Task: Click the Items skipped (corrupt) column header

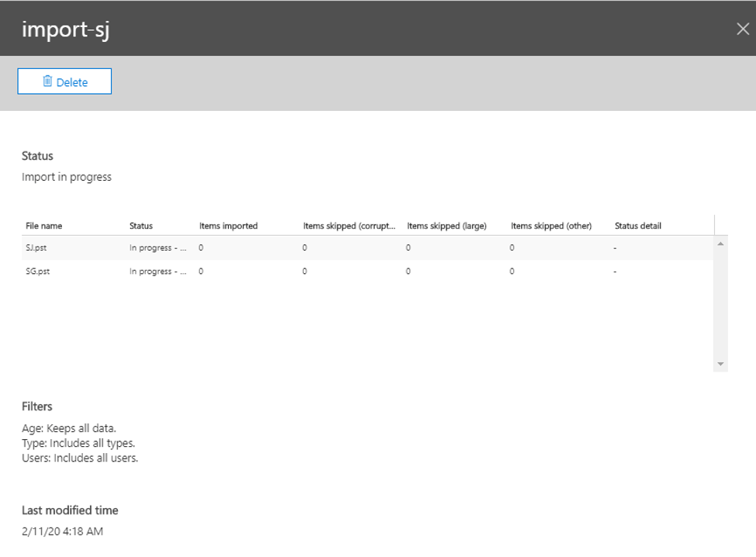Action: (349, 226)
